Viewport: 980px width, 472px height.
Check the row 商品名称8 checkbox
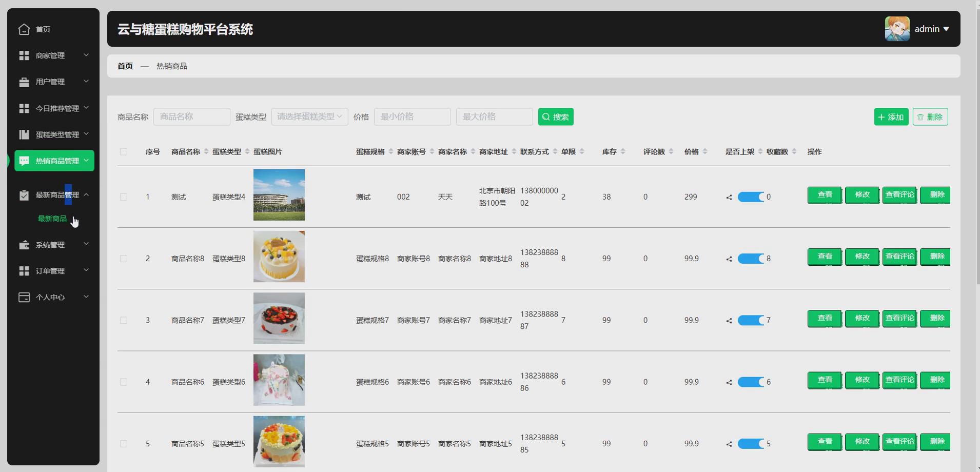pyautogui.click(x=124, y=259)
